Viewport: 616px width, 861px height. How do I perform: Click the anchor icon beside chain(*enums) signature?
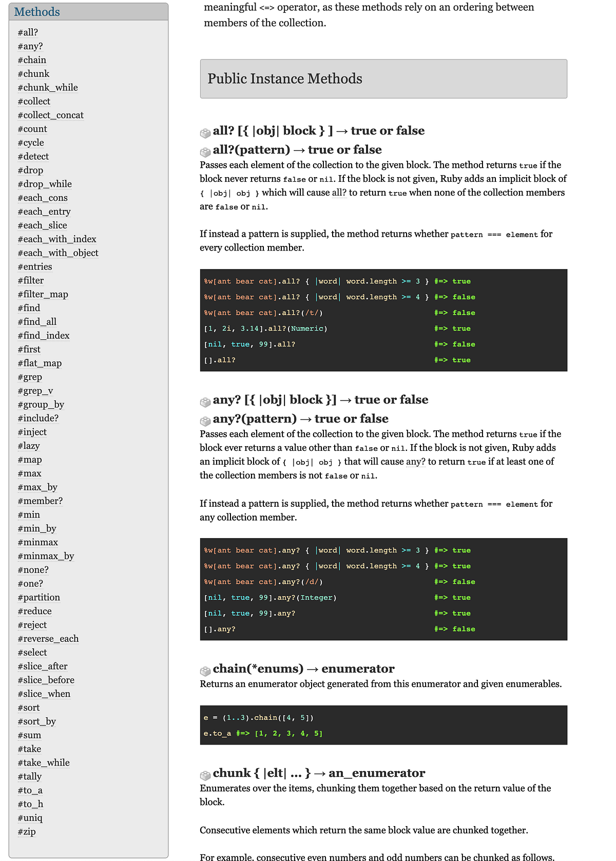pyautogui.click(x=205, y=670)
